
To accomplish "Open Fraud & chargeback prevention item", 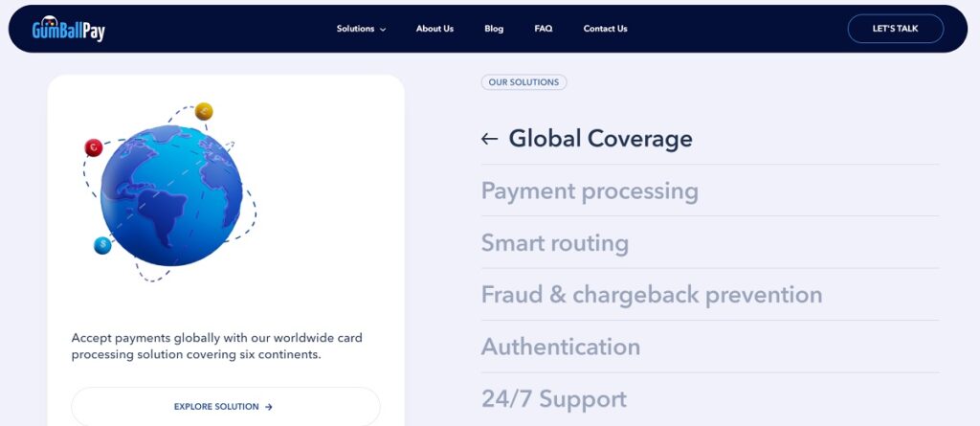I will click(x=651, y=295).
